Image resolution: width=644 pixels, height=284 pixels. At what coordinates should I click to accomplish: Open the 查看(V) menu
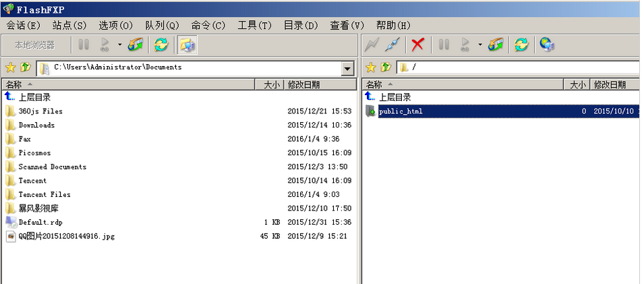347,26
